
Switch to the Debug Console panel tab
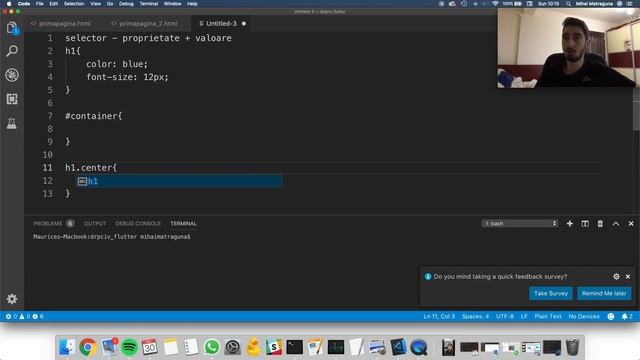point(138,224)
